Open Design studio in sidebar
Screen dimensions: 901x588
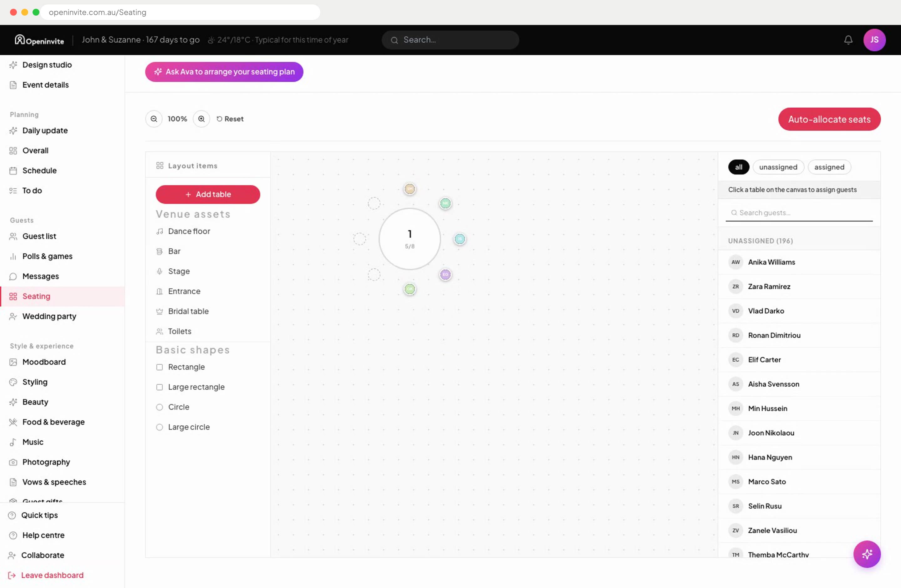coord(63,65)
